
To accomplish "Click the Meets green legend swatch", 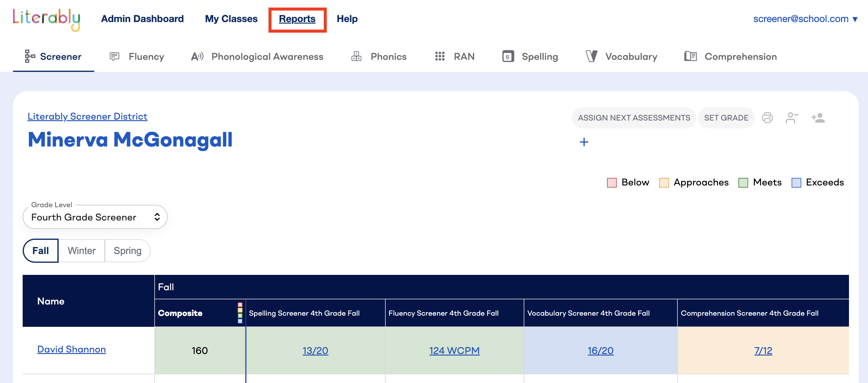I will pyautogui.click(x=743, y=182).
